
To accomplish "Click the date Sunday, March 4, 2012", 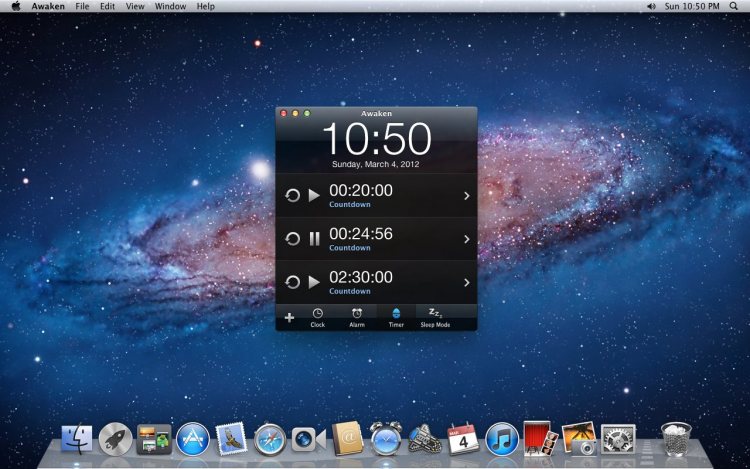I will pos(375,164).
